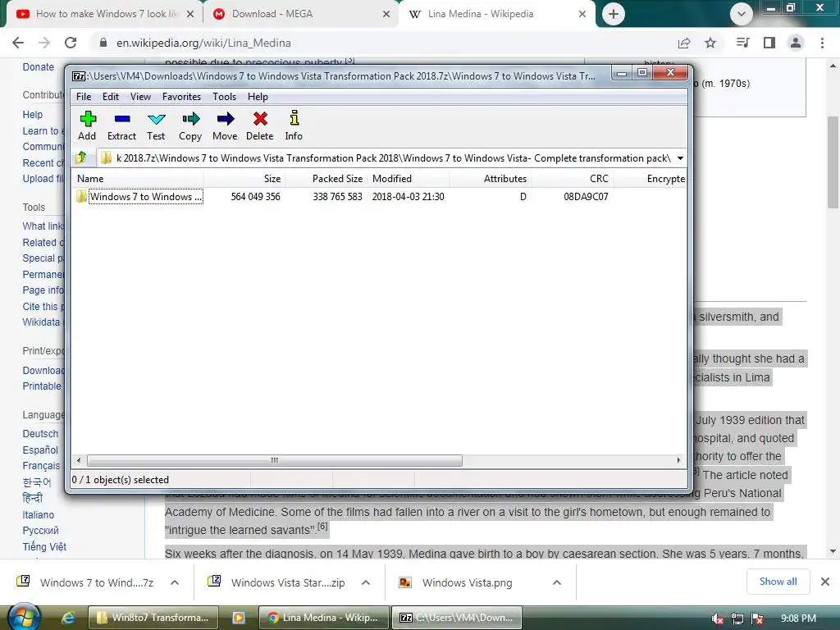Sort by the Modified column header

[409, 178]
